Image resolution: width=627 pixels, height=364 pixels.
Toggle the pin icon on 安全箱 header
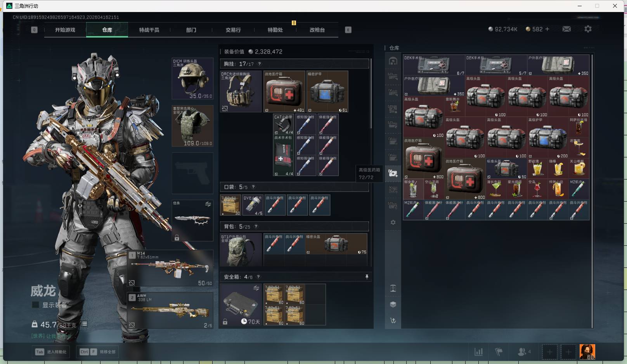pyautogui.click(x=367, y=277)
